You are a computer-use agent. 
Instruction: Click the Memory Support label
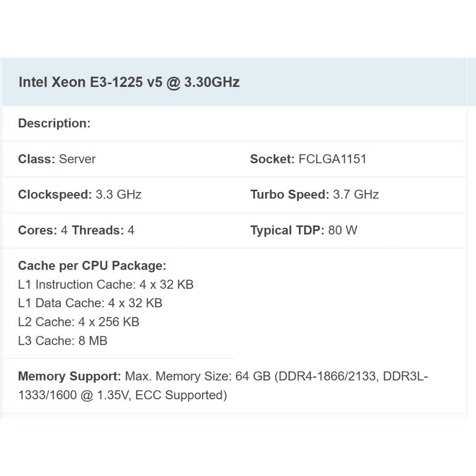click(x=69, y=376)
